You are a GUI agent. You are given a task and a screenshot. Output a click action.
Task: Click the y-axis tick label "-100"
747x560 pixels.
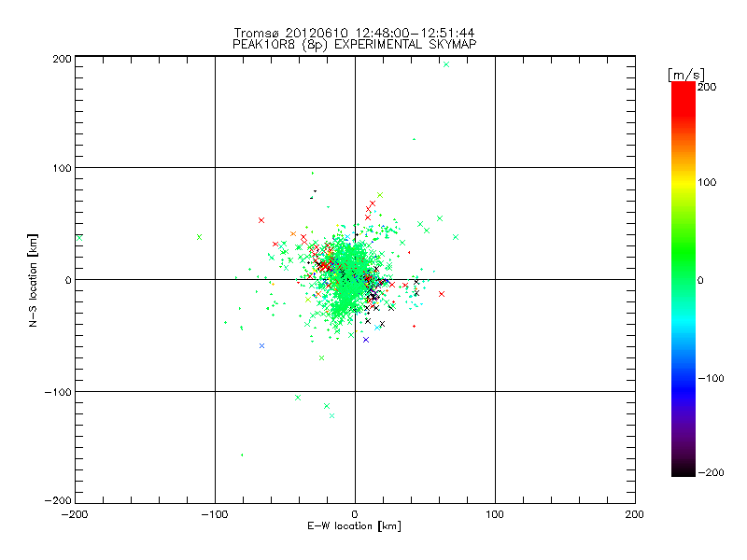point(58,392)
